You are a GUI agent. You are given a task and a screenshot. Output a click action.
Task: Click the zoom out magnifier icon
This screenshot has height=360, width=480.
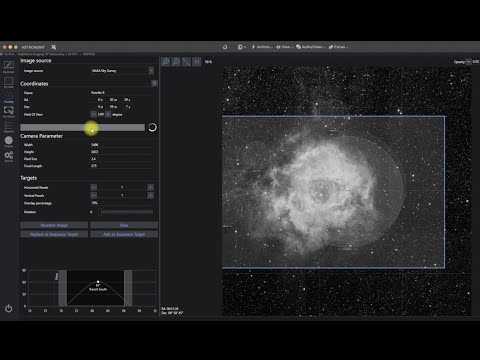click(176, 62)
